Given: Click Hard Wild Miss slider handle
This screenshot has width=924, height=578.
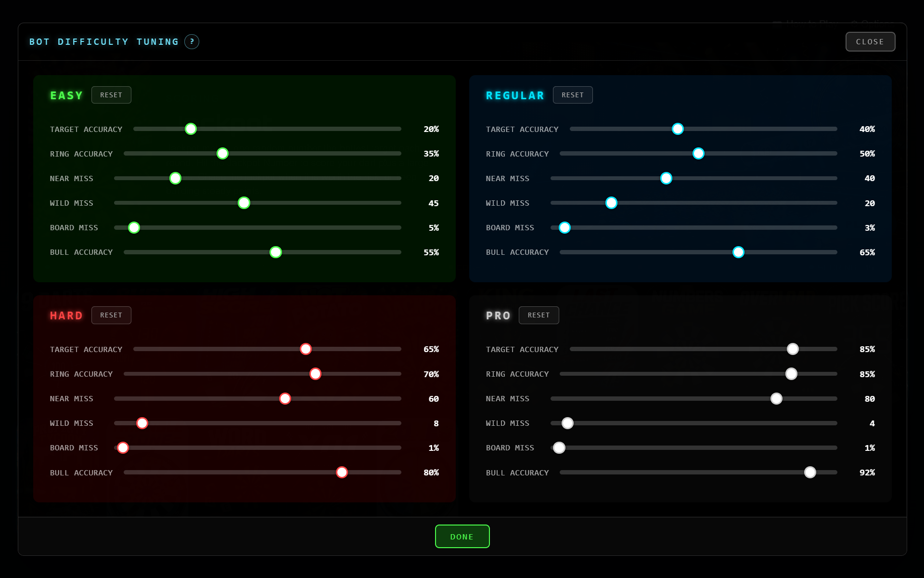Looking at the screenshot, I should [x=142, y=423].
